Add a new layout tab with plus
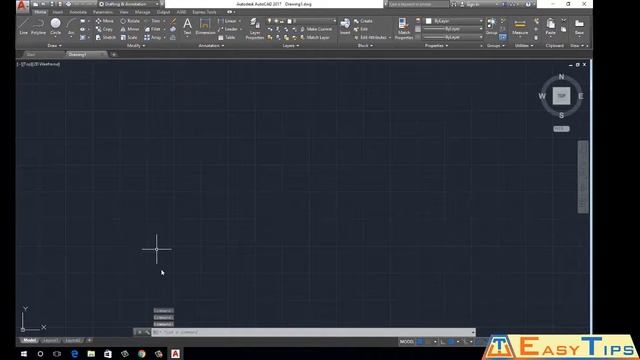Screen dimensions: 640x360 tap(89, 340)
